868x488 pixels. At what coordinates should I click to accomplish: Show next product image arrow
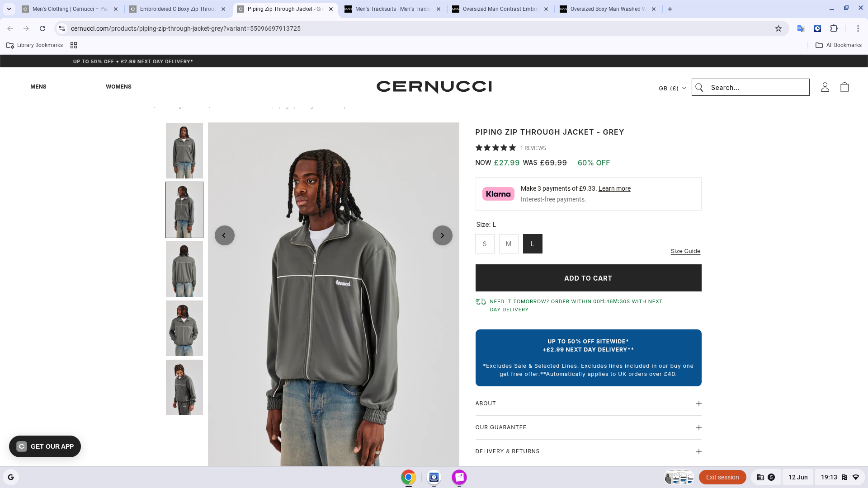pyautogui.click(x=442, y=235)
